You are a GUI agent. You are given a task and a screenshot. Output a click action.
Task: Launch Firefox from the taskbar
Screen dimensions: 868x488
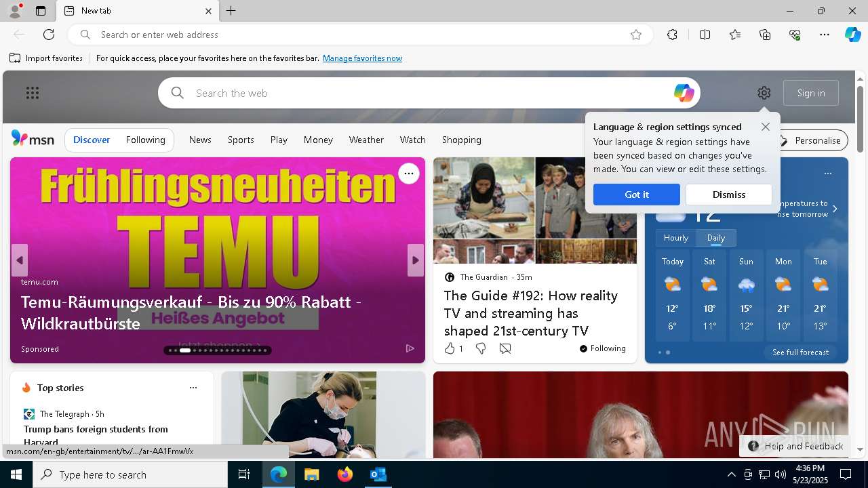[345, 474]
